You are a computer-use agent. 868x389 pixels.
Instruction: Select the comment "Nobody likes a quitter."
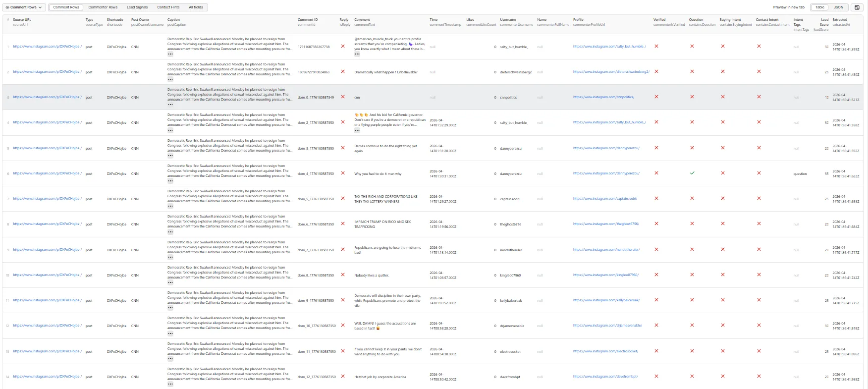(372, 275)
